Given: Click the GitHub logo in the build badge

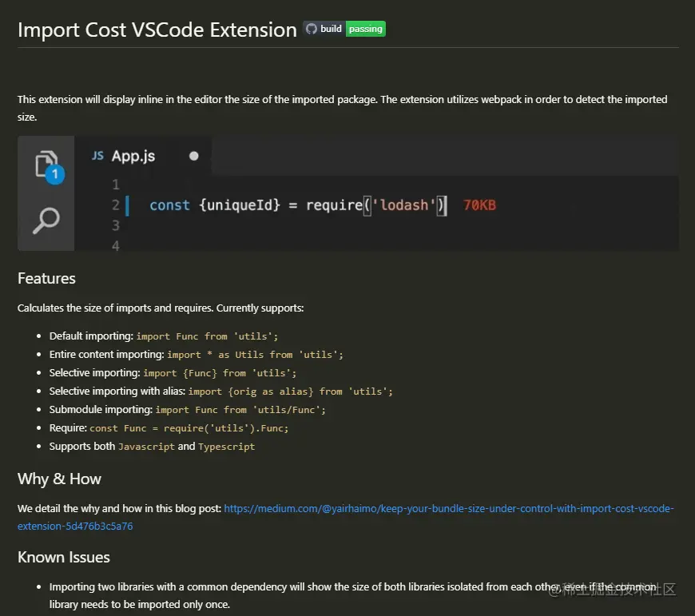Looking at the screenshot, I should tap(312, 29).
